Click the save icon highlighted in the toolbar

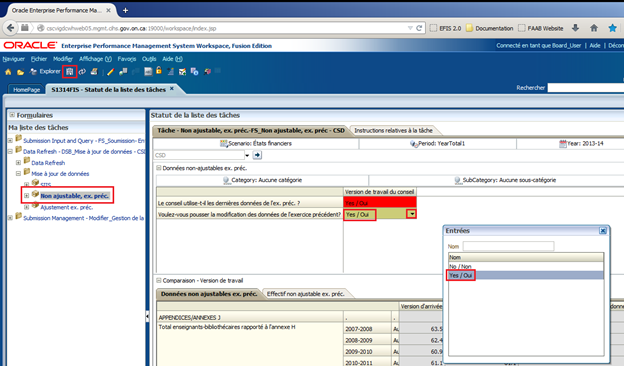pyautogui.click(x=70, y=72)
